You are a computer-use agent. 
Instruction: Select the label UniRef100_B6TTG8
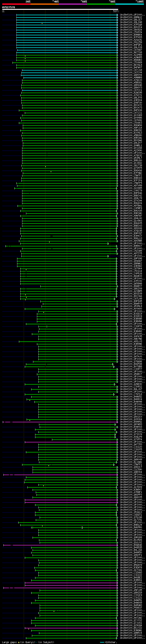pos(131,52)
